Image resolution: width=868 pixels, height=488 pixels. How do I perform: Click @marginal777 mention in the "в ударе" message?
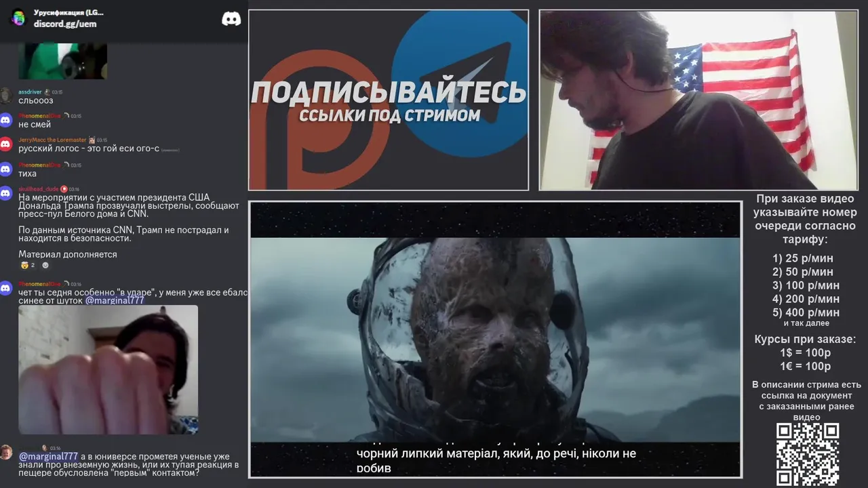[x=115, y=300]
